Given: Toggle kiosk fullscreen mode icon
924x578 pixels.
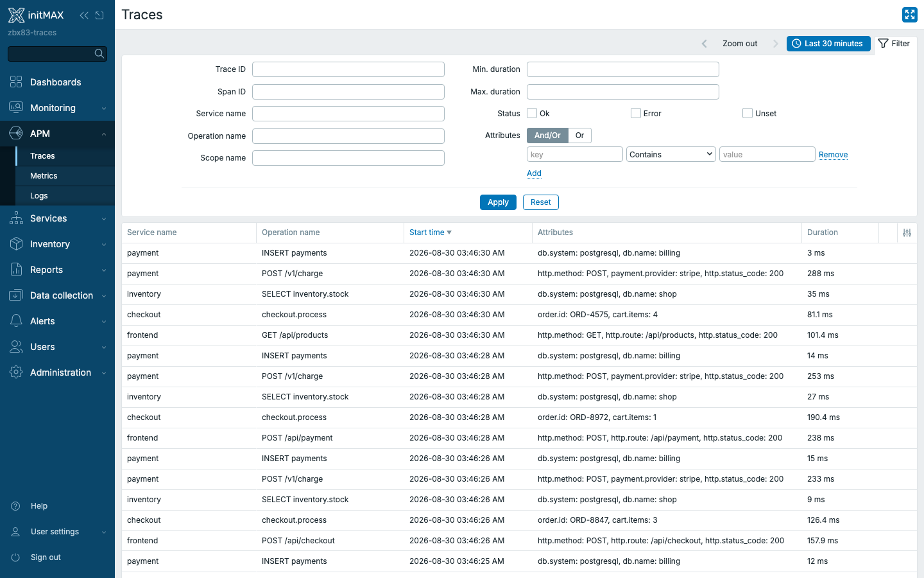Looking at the screenshot, I should point(910,15).
